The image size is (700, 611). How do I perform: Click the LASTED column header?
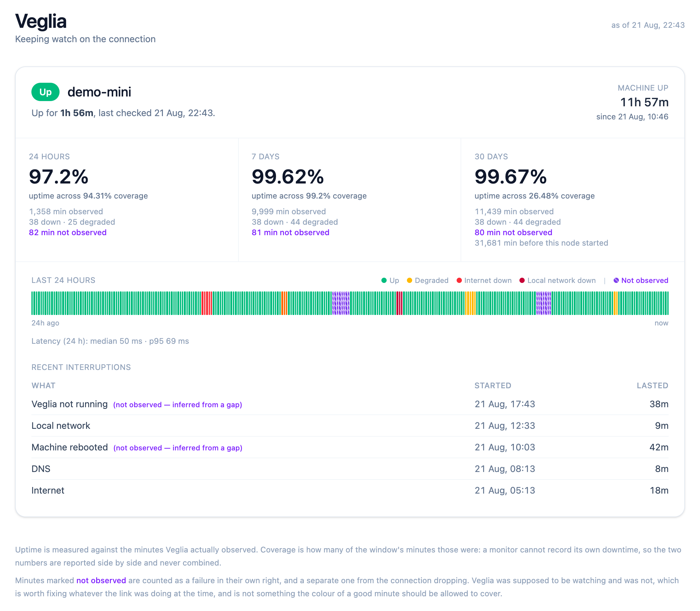coord(653,386)
